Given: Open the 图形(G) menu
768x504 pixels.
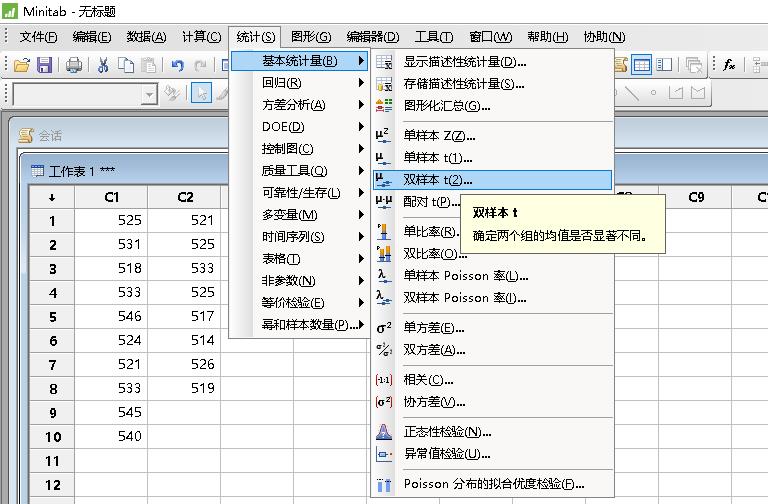Looking at the screenshot, I should pos(311,37).
